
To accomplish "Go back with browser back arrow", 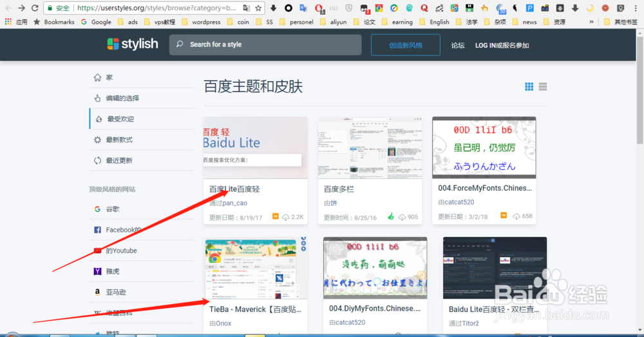I will 8,8.
